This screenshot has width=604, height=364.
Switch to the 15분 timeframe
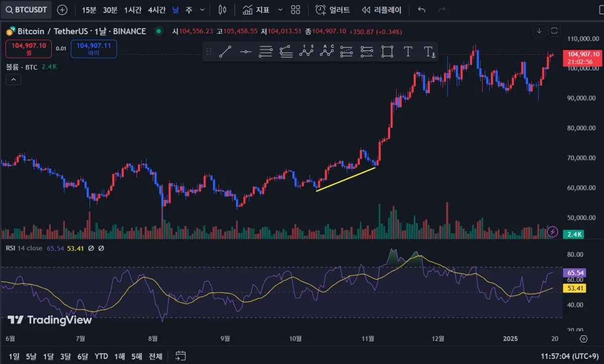pyautogui.click(x=89, y=10)
